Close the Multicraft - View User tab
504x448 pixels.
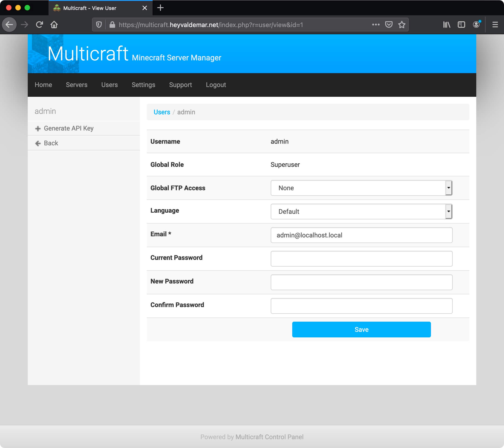[x=145, y=8]
